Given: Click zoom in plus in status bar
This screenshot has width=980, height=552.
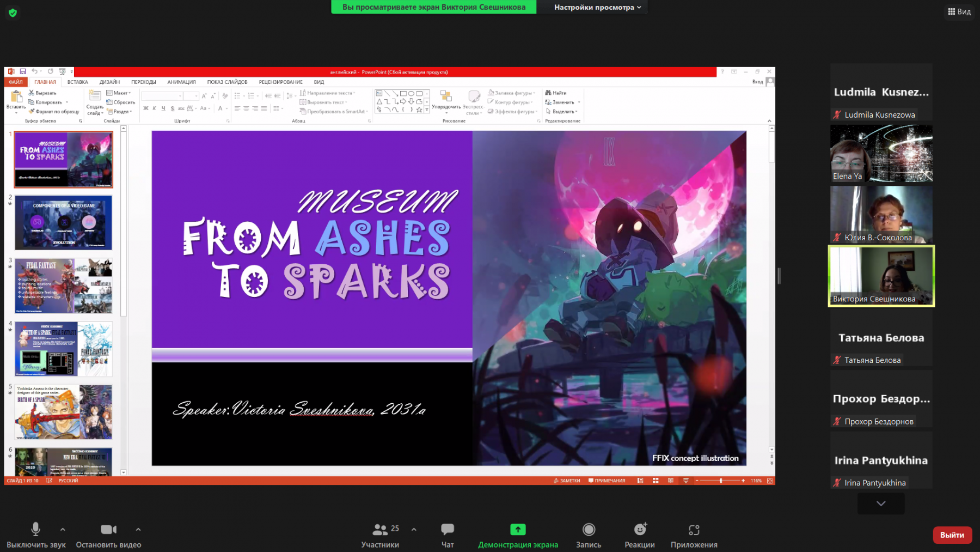Looking at the screenshot, I should click(x=743, y=481).
